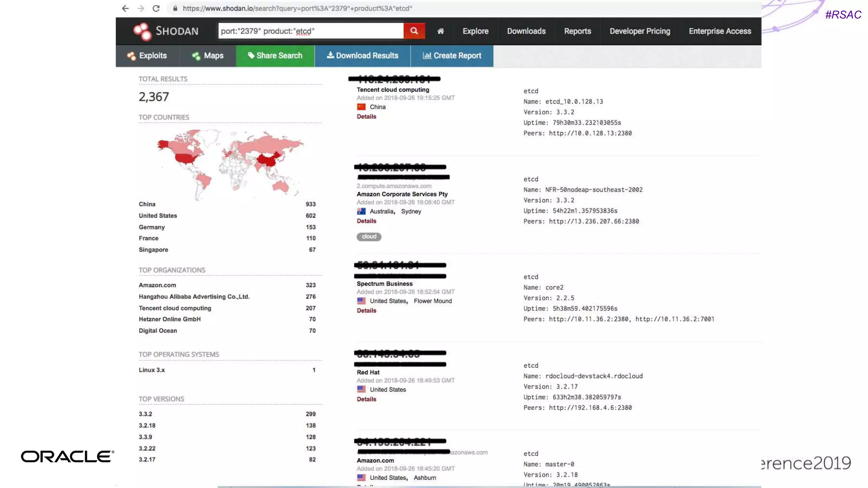Click the US flag next to Ashburn
Screen dimensions: 868x488
[x=361, y=477]
